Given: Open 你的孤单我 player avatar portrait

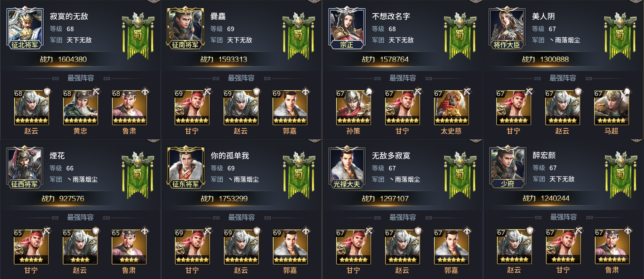Looking at the screenshot, I should click(x=185, y=167).
